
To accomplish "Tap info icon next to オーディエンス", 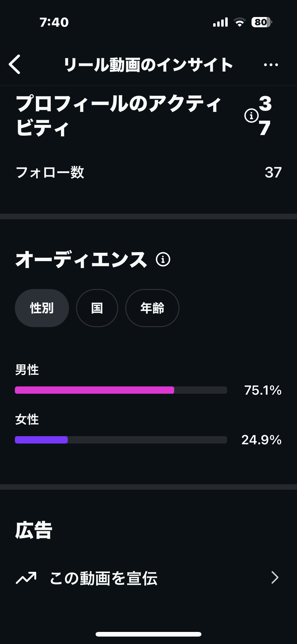I will pos(163,259).
